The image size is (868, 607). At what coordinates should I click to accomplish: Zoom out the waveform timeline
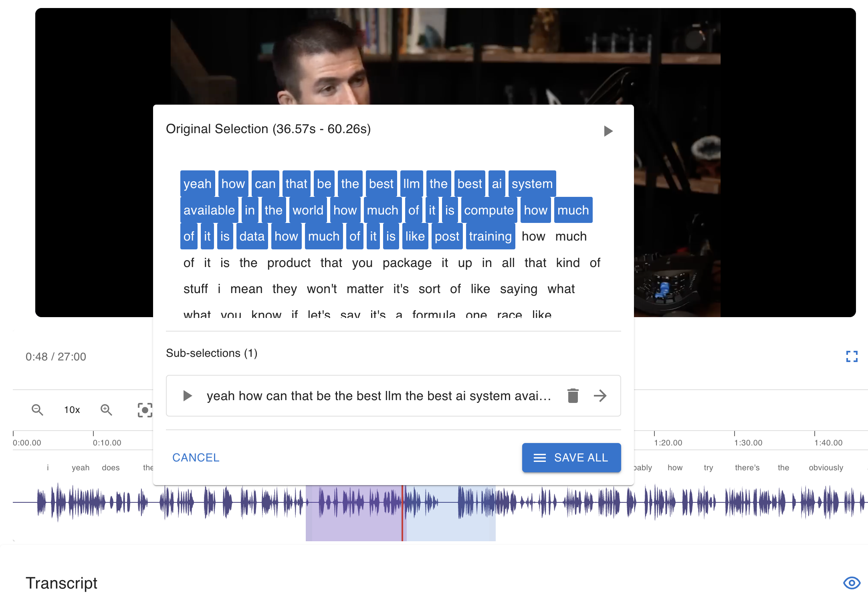pos(37,410)
